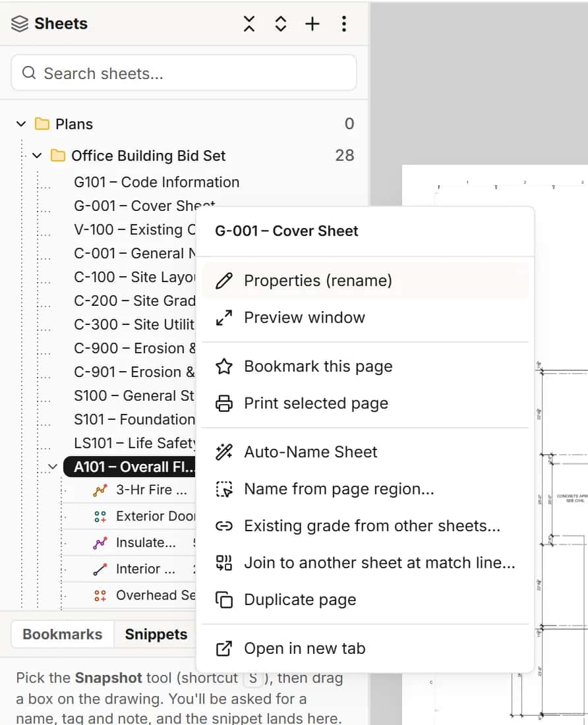
Task: Select sheet C-900 – Erosion
Action: coord(135,348)
